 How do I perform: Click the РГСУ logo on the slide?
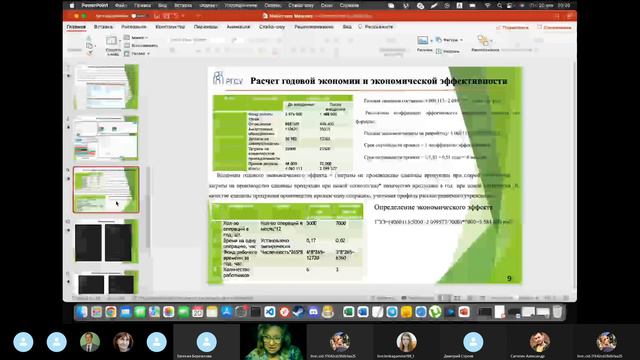click(x=227, y=78)
